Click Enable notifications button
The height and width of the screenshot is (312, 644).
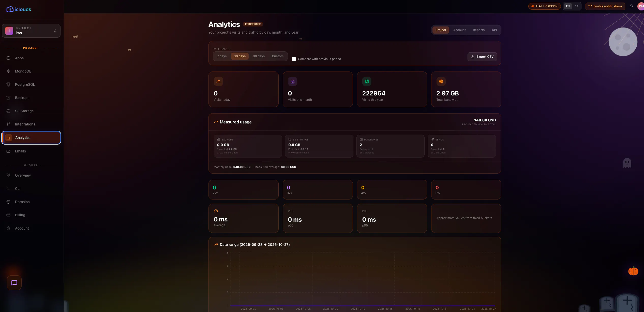coord(605,6)
